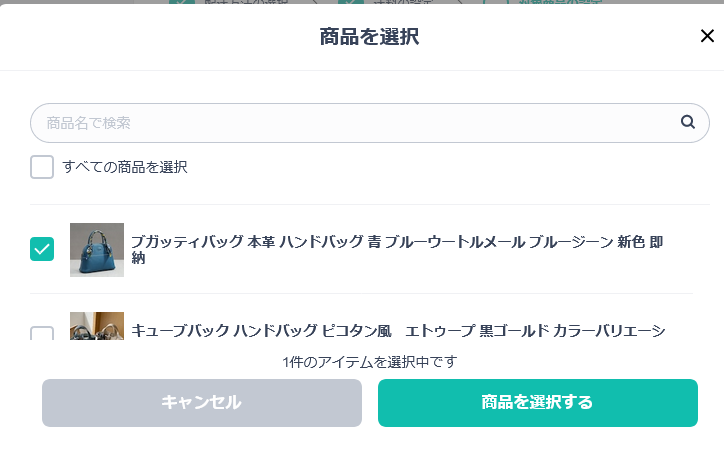Click the キューブバック handbag thumbnail
This screenshot has height=455, width=724.
[x=97, y=327]
